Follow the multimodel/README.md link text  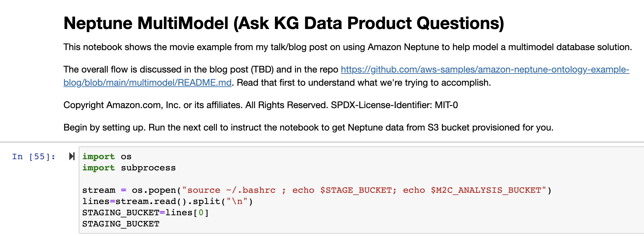147,83
